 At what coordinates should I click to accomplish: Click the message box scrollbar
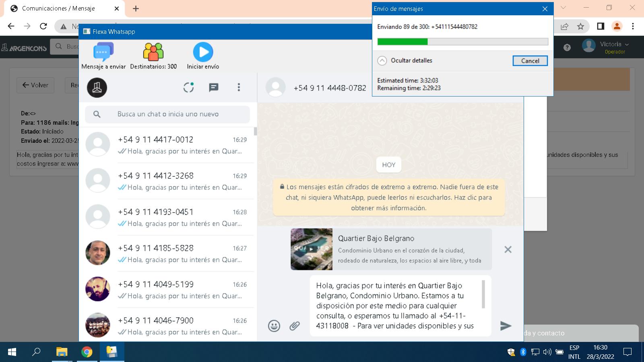[x=483, y=294]
